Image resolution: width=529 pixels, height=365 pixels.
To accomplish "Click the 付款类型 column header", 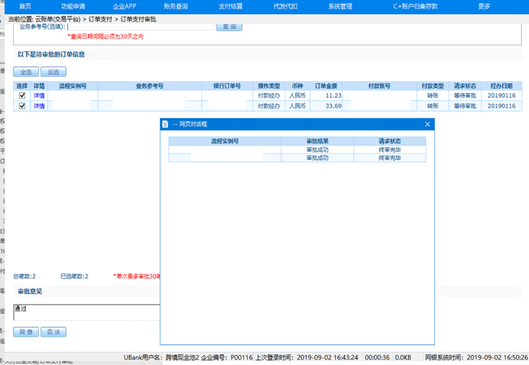I will click(x=433, y=86).
